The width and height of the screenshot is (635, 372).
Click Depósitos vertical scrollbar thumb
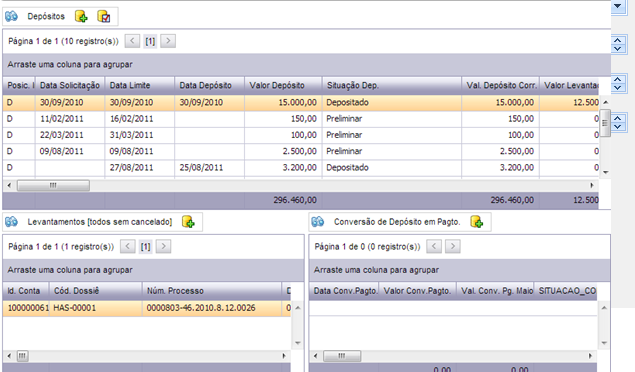click(605, 123)
